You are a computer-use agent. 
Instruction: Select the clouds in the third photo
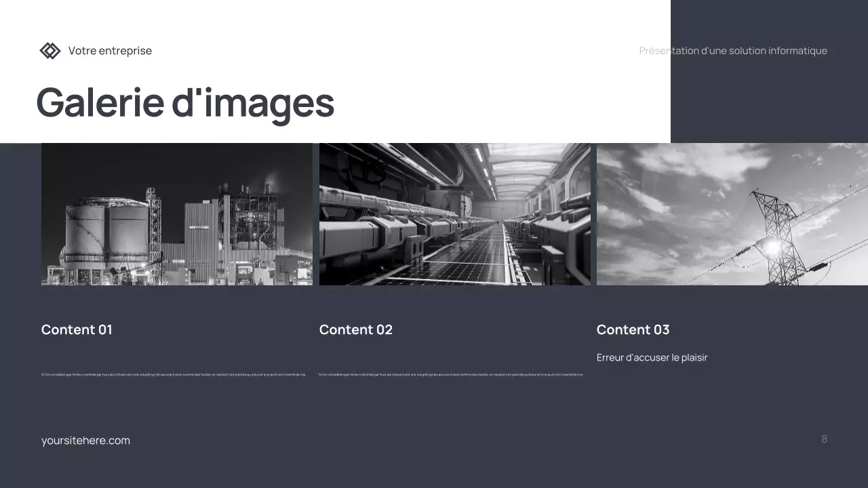coord(678,169)
